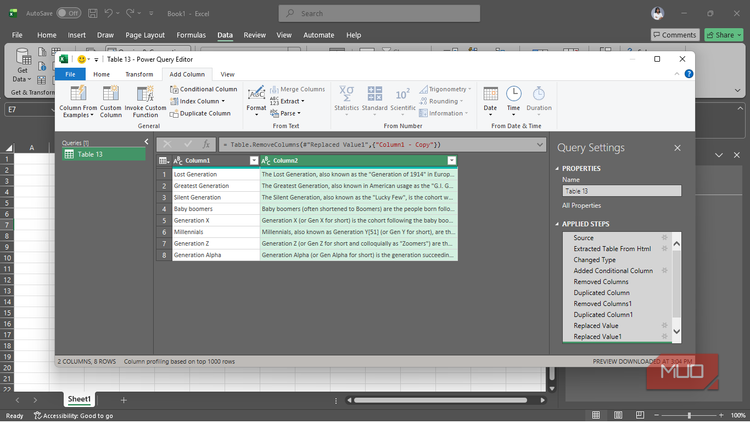This screenshot has width=750, height=422.
Task: Click Merge Columns command
Action: (297, 89)
